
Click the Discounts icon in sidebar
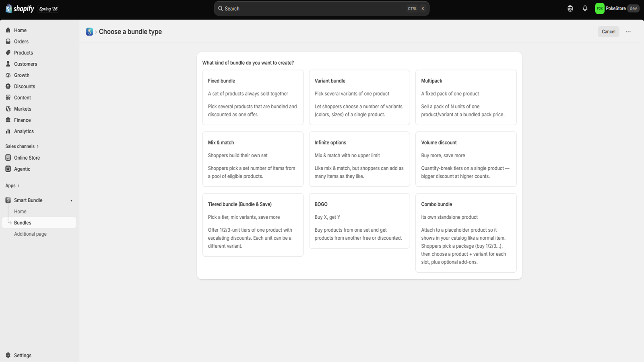pyautogui.click(x=8, y=86)
